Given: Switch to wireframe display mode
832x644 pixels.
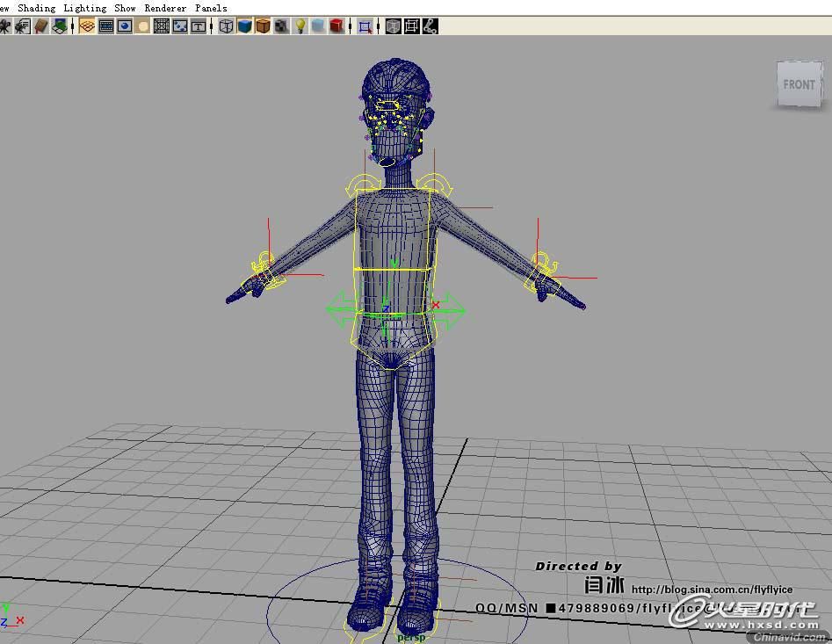Looking at the screenshot, I should [x=226, y=26].
